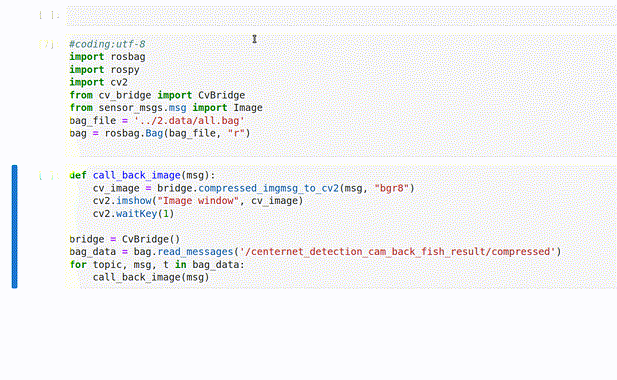Click the final 'call_back_image(msg)' call line
The width and height of the screenshot is (617, 380).
point(151,277)
